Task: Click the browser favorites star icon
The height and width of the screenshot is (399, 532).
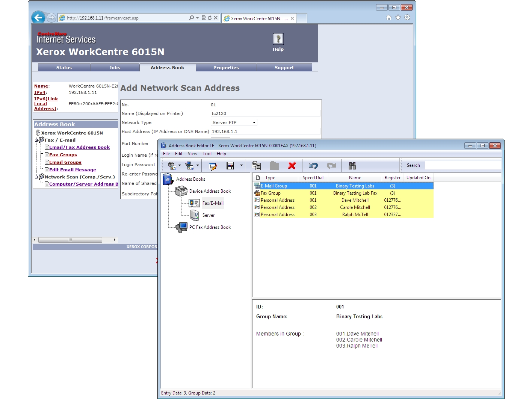Action: (398, 18)
